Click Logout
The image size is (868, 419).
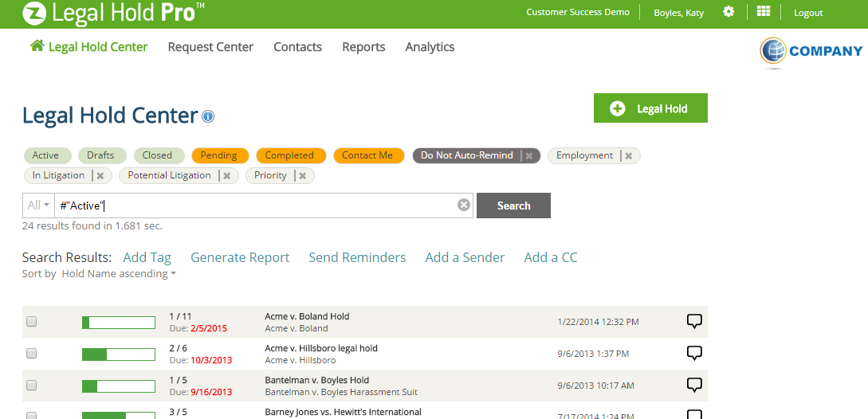pos(808,13)
